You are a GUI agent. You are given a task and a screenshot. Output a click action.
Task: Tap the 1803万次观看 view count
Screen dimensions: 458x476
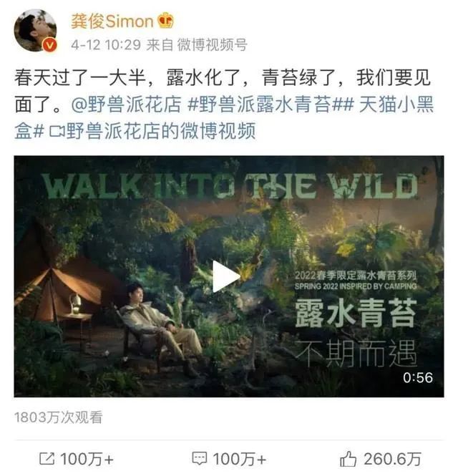58,417
